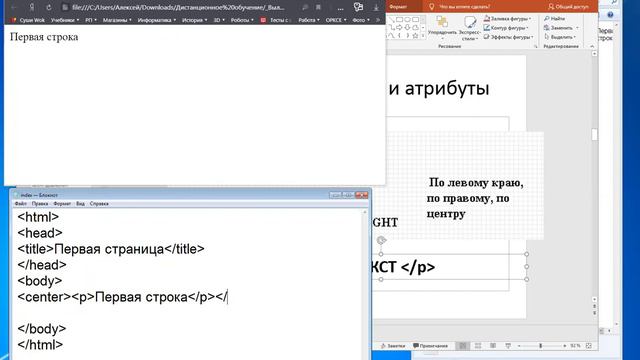This screenshot has height=360, width=640.
Task: Open Заливка фигуры shape fill
Action: (507, 18)
